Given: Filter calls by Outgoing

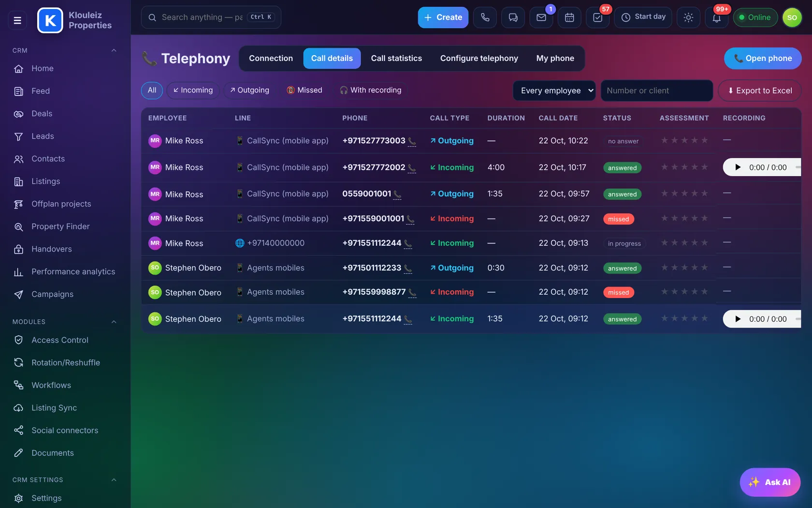Looking at the screenshot, I should [x=249, y=90].
